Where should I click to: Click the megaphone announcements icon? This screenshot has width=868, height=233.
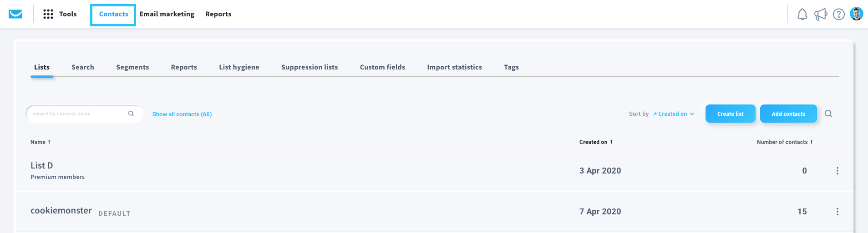click(x=821, y=15)
